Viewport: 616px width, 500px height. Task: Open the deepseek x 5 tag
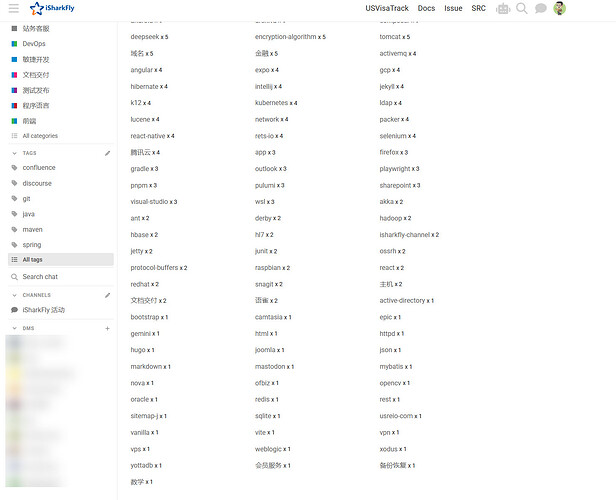(149, 37)
